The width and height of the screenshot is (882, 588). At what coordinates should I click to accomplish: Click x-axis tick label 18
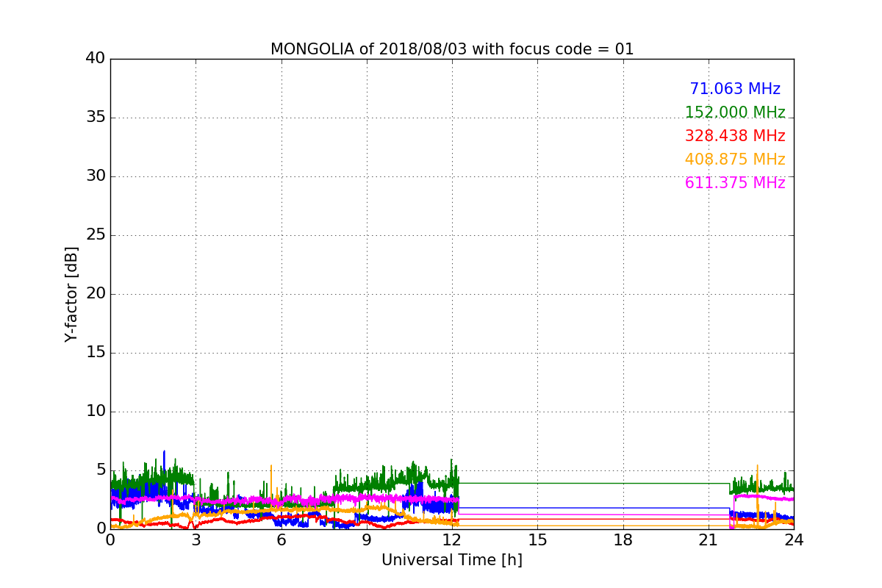pos(623,539)
